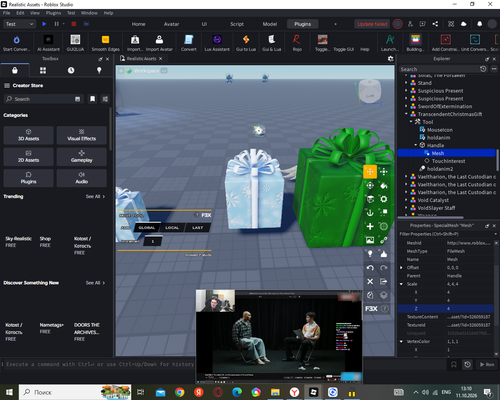Collapse the Handle tree node
Image resolution: width=500 pixels, height=400 pixels.
click(x=416, y=145)
